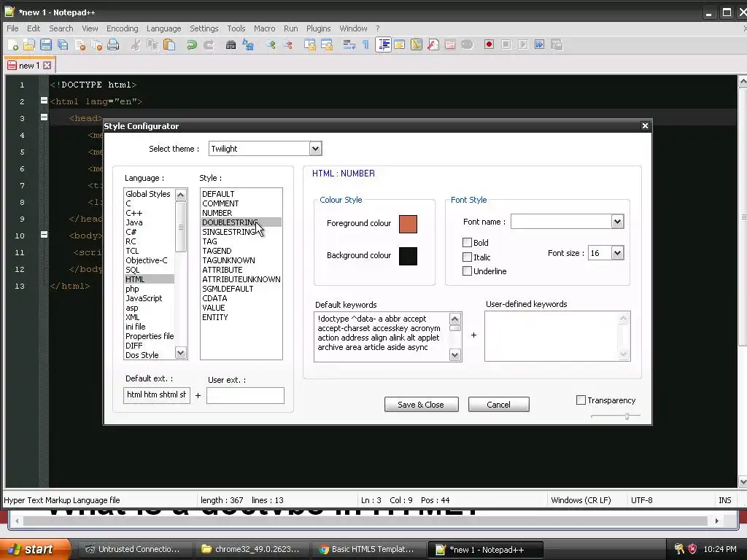Click the Save file toolbar icon
This screenshot has height=560, width=747.
[x=46, y=44]
